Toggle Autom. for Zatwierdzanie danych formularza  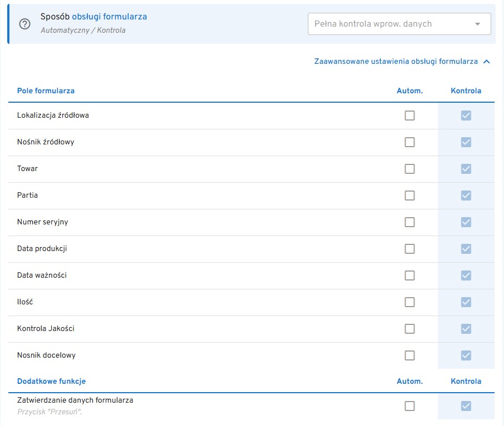click(x=410, y=406)
